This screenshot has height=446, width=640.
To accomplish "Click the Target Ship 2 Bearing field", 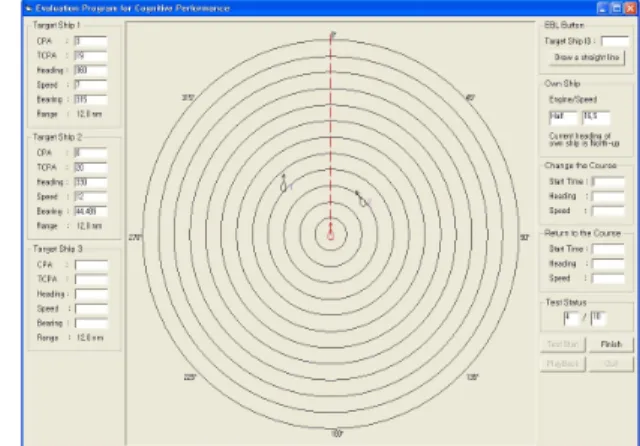I will tap(91, 211).
